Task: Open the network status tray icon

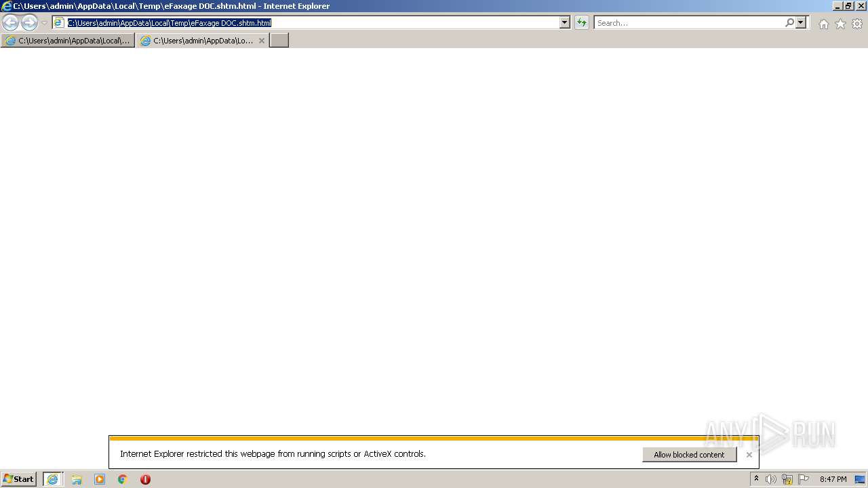Action: tap(787, 479)
